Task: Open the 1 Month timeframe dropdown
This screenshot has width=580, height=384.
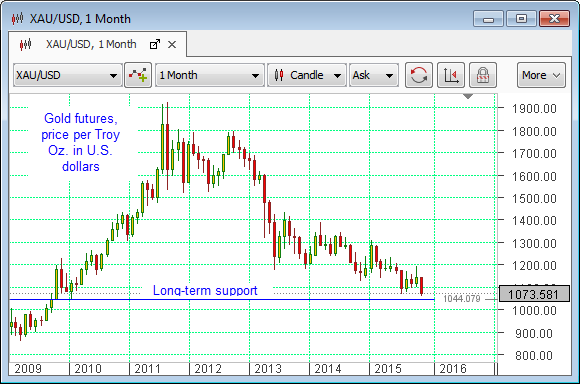Action: (210, 75)
